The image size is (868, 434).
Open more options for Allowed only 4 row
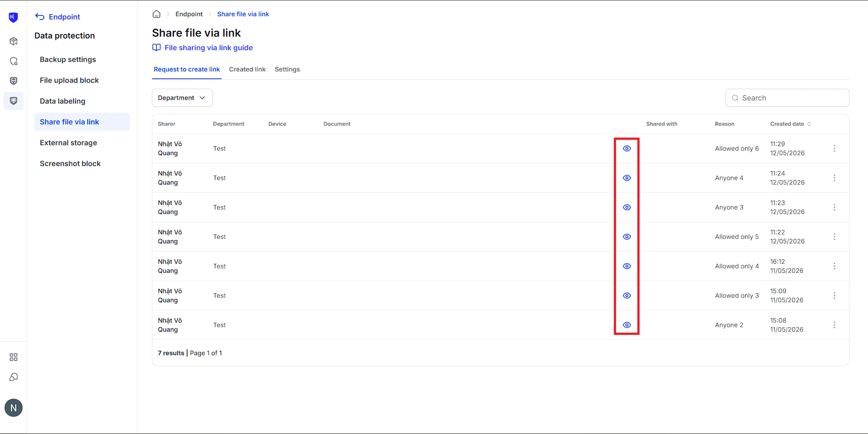point(835,266)
